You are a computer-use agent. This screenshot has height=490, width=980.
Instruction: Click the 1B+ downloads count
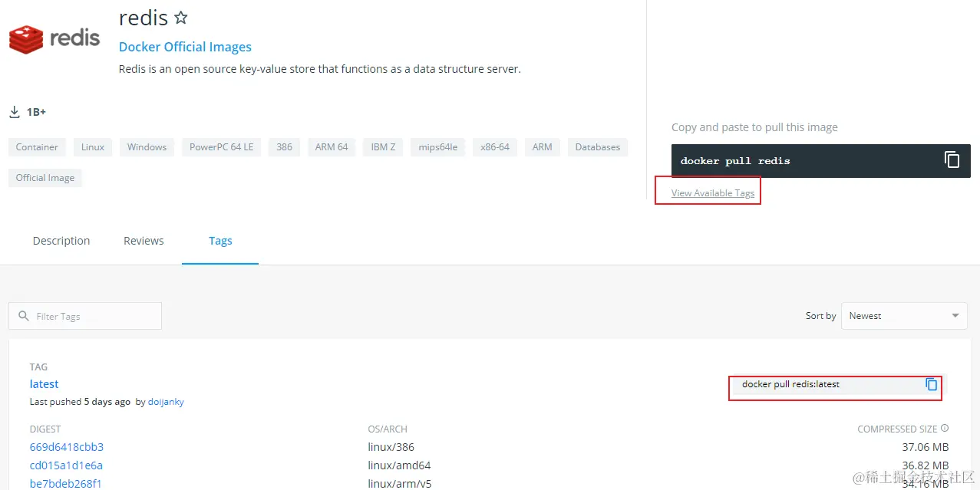36,112
